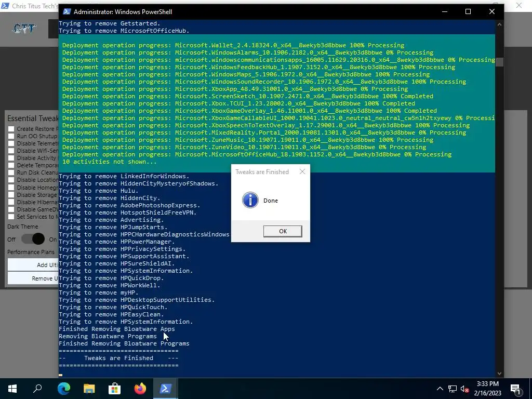Image resolution: width=532 pixels, height=399 pixels.
Task: Check Create Restore Point in the CTT window
Action: 11,129
